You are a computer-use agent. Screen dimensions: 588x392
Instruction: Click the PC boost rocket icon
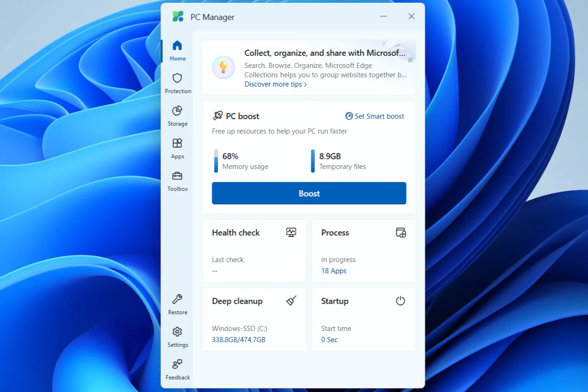218,115
